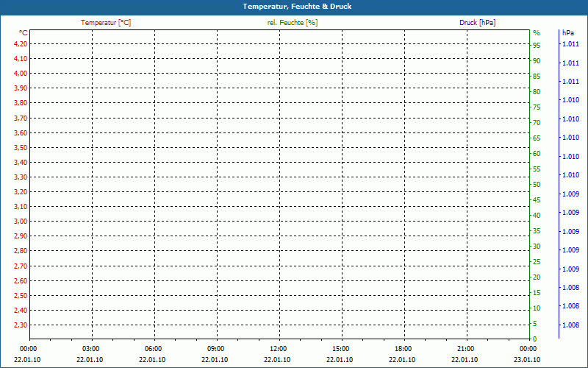Click the 60 humidity axis value
This screenshot has height=368, width=588.
[x=537, y=154]
